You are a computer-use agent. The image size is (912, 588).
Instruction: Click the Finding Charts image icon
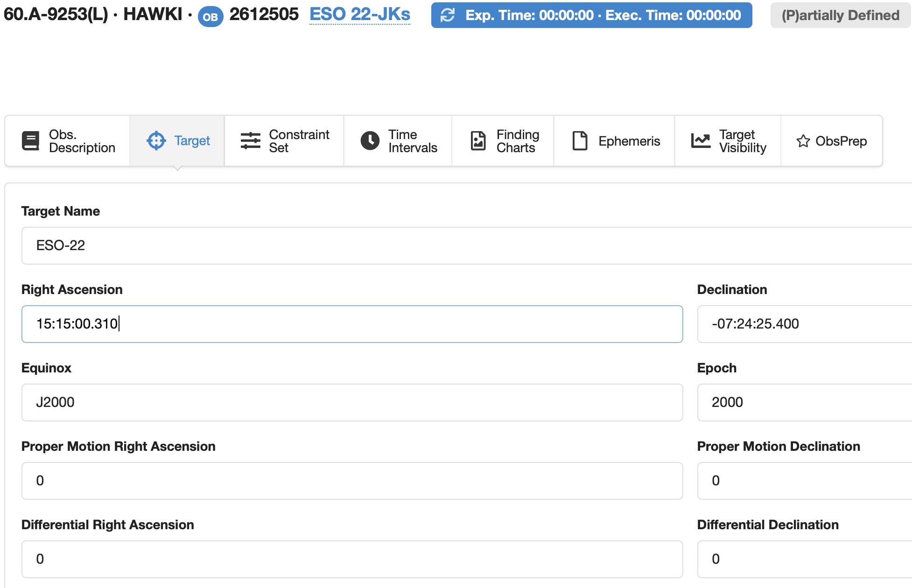pyautogui.click(x=478, y=141)
